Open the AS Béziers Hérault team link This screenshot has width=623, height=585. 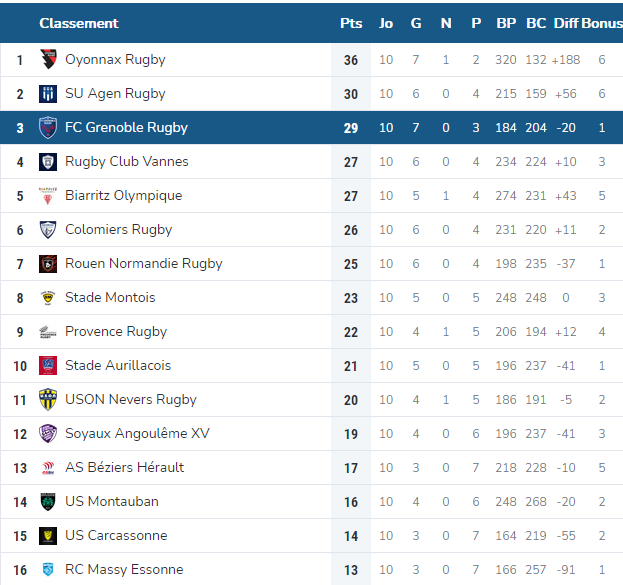[125, 467]
